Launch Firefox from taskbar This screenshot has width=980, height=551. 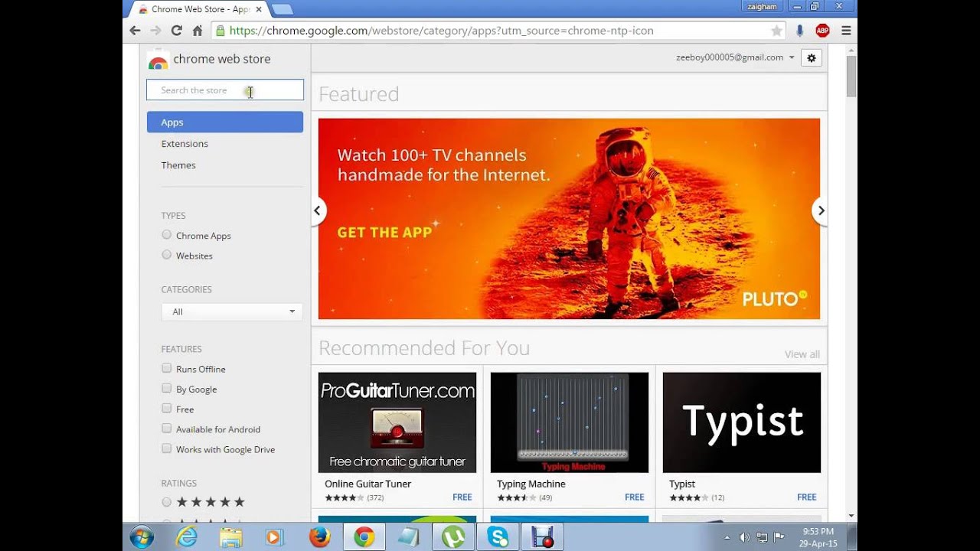coord(319,537)
